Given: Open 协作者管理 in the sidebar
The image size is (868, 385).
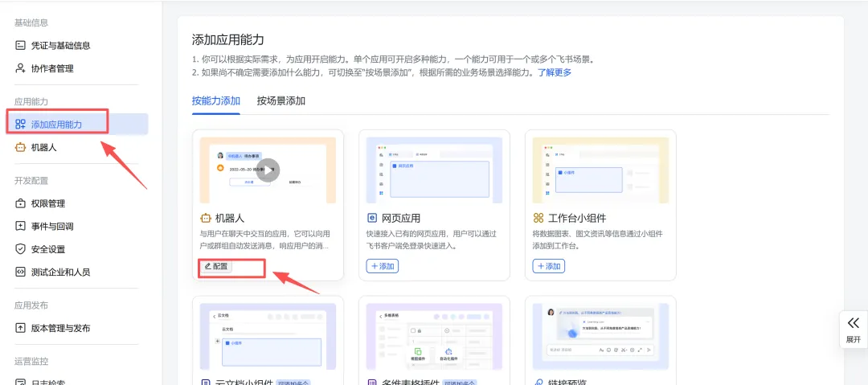Looking at the screenshot, I should click(44, 68).
